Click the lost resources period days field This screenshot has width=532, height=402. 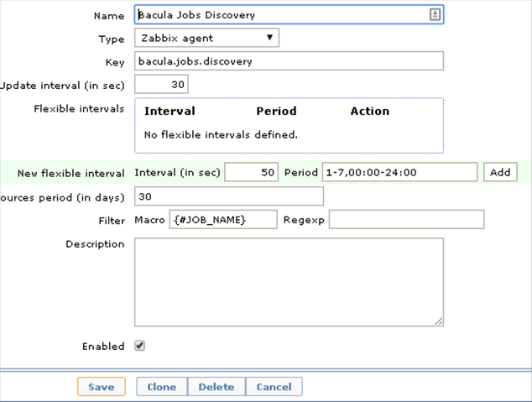229,196
